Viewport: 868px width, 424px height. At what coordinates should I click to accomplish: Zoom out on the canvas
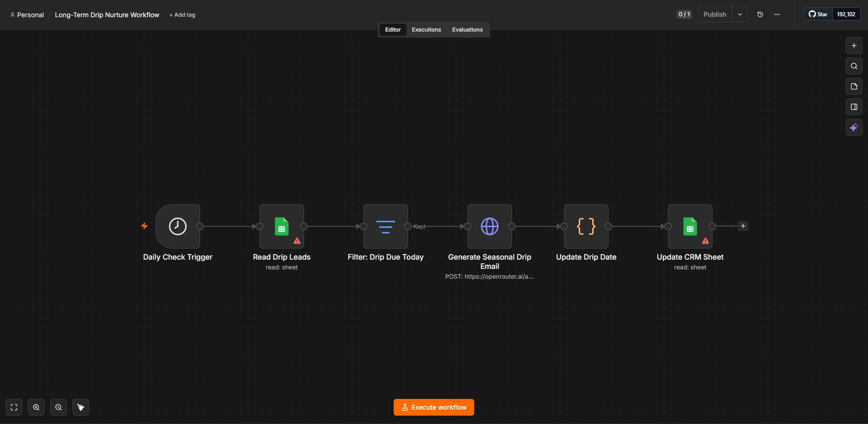[58, 407]
